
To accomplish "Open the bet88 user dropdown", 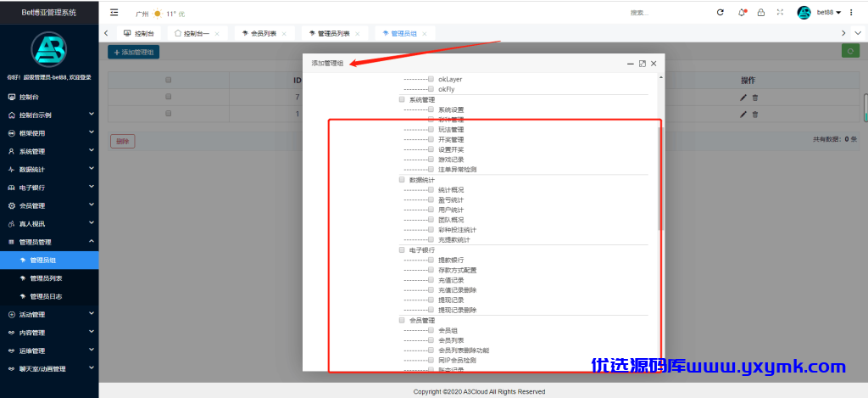I will [829, 12].
